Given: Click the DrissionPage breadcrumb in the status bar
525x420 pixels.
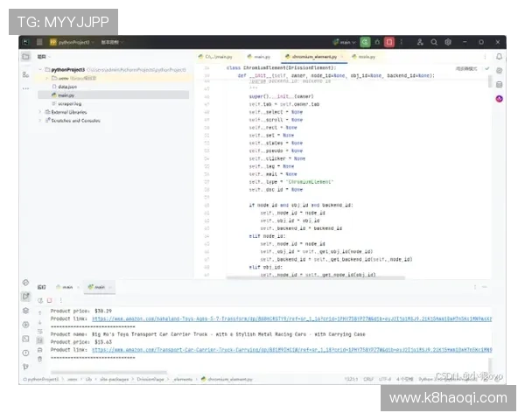Looking at the screenshot, I should point(150,379).
